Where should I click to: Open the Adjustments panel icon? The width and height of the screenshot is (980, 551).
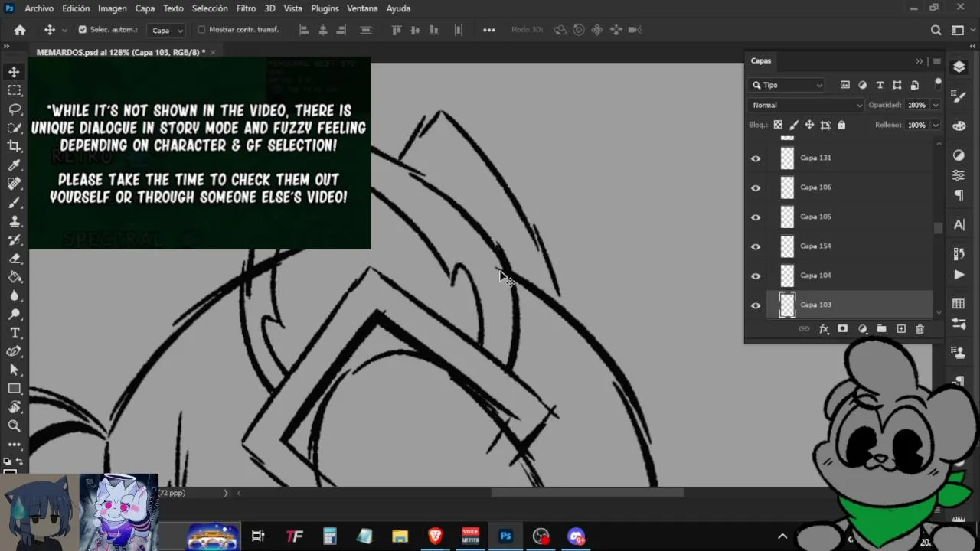point(959,155)
